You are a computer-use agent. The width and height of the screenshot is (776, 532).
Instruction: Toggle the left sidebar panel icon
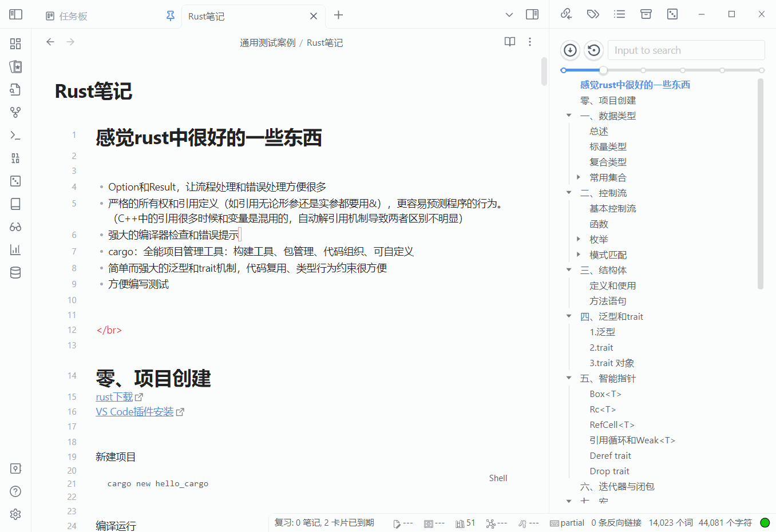click(x=15, y=15)
